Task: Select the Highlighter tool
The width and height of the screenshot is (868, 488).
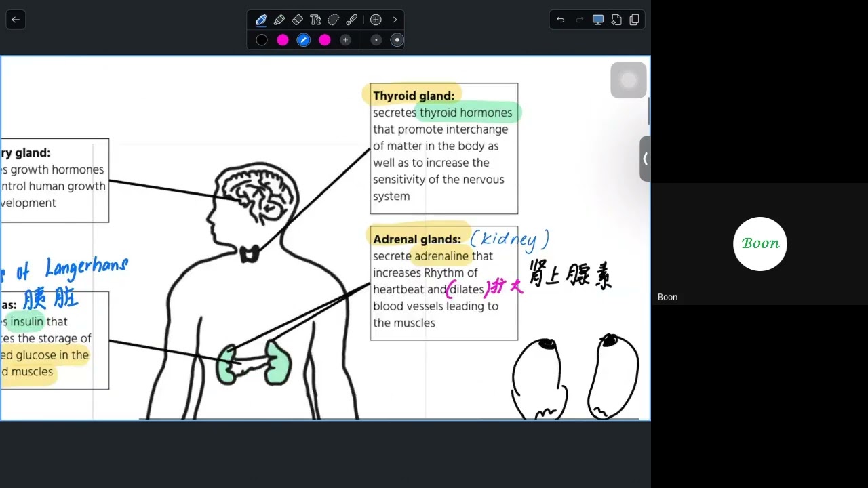Action: point(279,20)
